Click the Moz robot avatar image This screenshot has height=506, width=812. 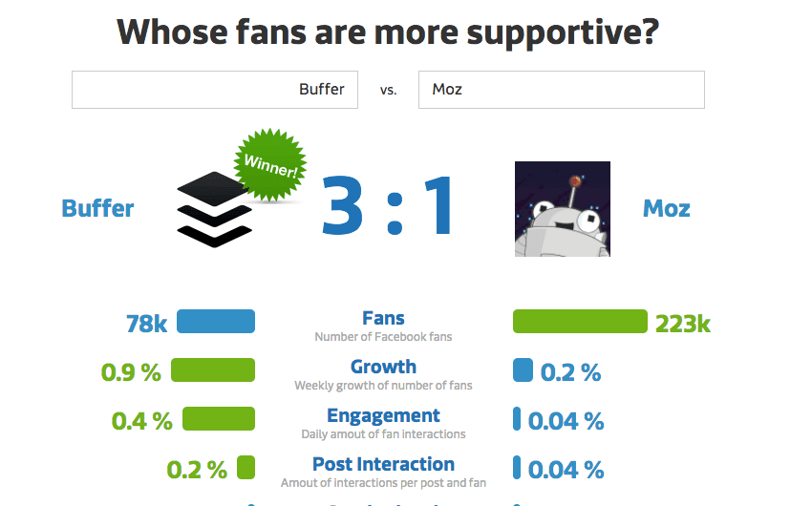pyautogui.click(x=562, y=208)
